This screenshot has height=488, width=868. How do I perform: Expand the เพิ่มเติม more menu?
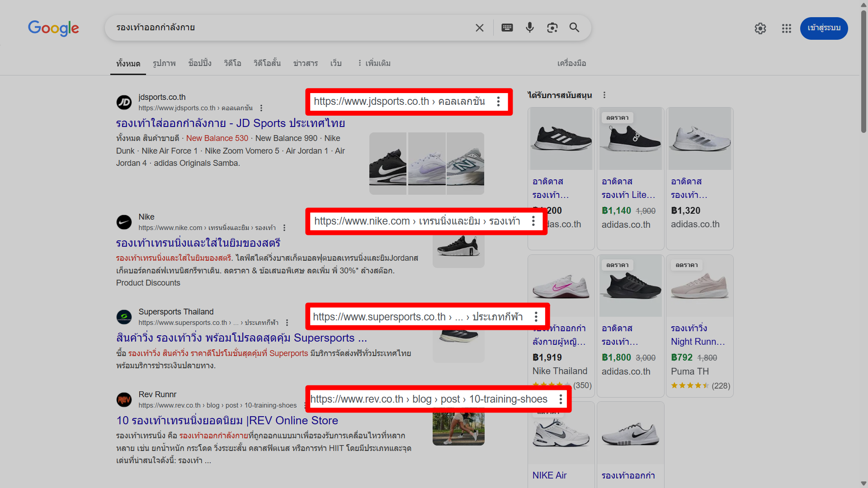tap(374, 63)
